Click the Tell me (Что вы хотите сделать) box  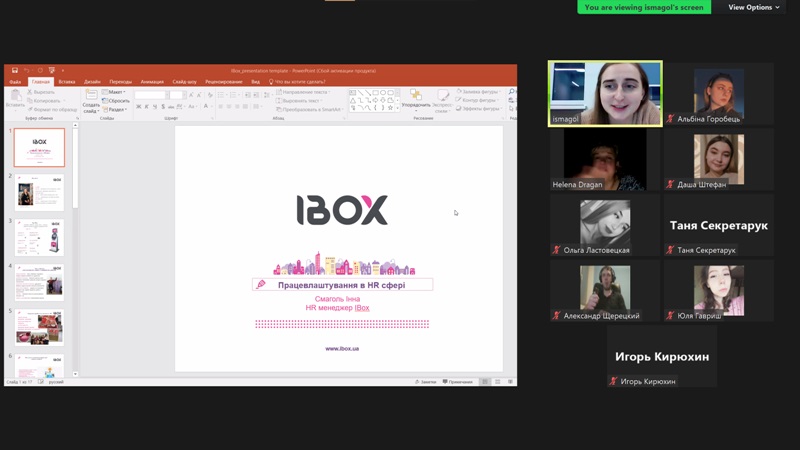[x=297, y=82]
